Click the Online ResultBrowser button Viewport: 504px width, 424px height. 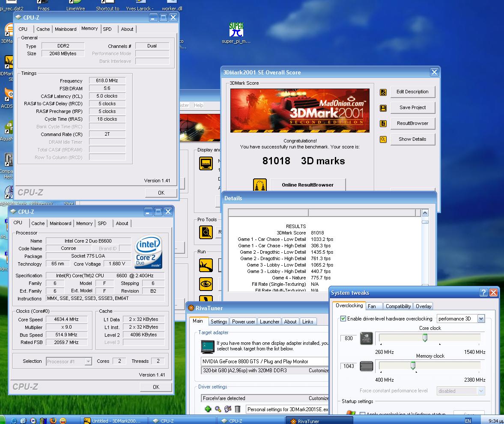click(308, 185)
